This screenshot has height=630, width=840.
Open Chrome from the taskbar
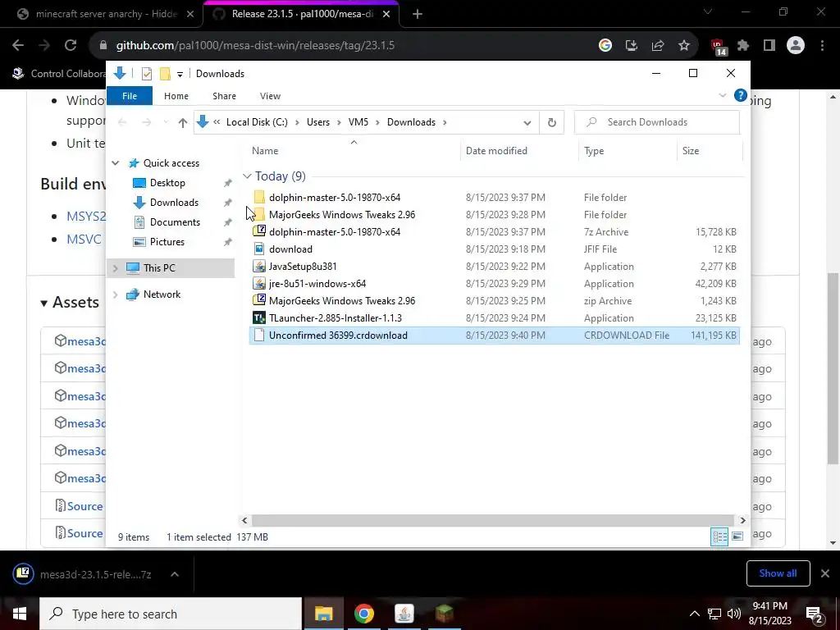pos(363,614)
